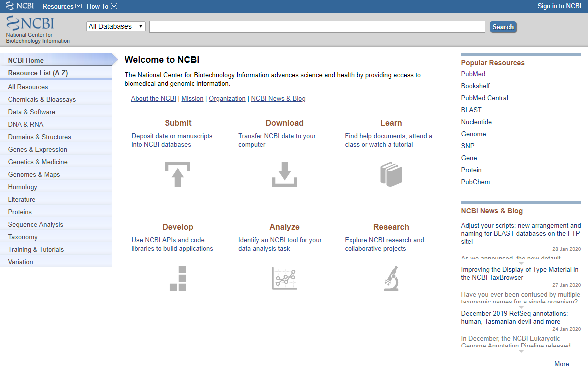Open Resource List (A-Z)
The height and width of the screenshot is (374, 588).
[56, 73]
